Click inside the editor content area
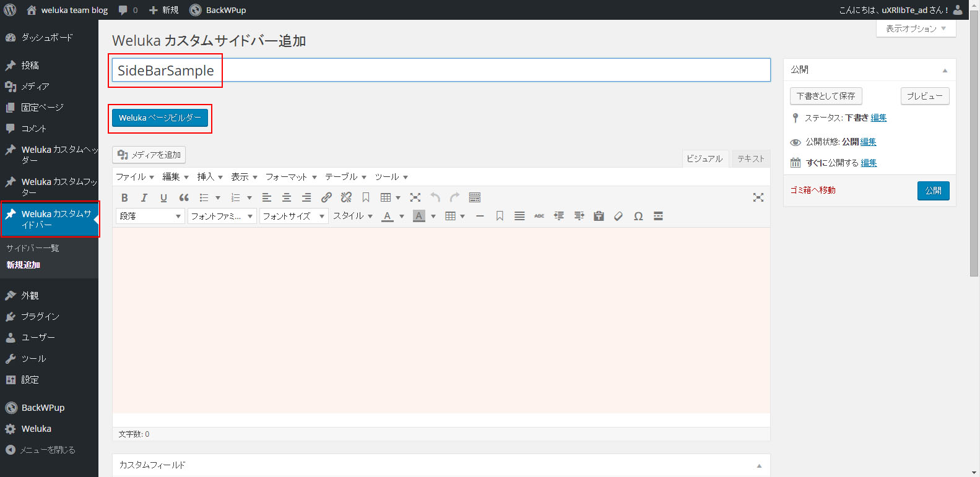Image resolution: width=980 pixels, height=477 pixels. pyautogui.click(x=441, y=320)
